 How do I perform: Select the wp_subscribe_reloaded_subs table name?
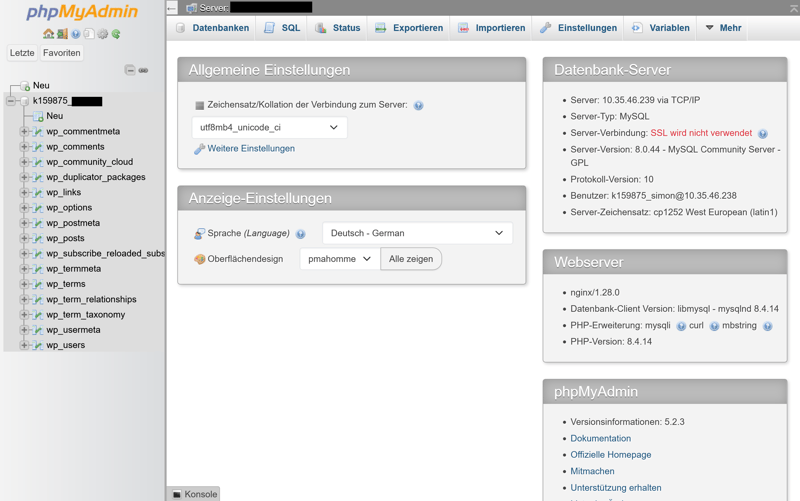tap(105, 254)
